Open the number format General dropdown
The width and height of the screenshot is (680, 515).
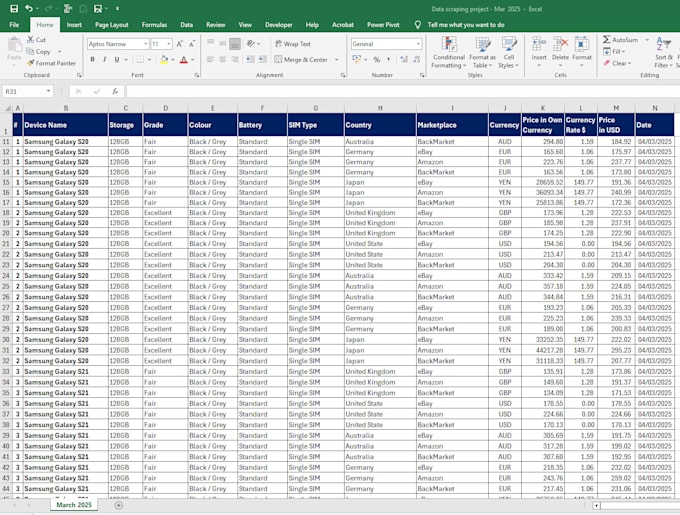coord(418,44)
